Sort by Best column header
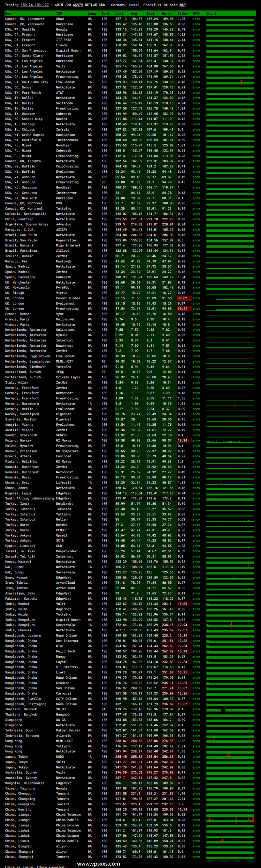The image size is (261, 868). pos(150,14)
